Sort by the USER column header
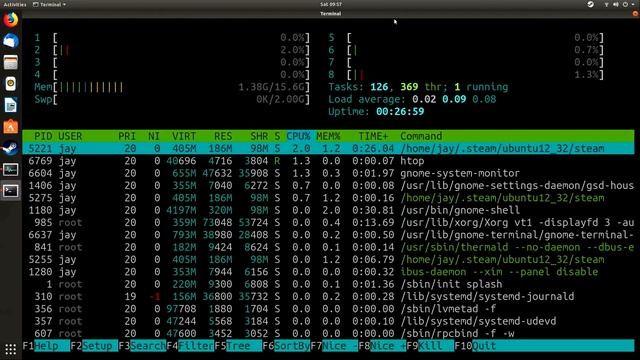Viewport: 640px width, 360px height. coord(70,136)
